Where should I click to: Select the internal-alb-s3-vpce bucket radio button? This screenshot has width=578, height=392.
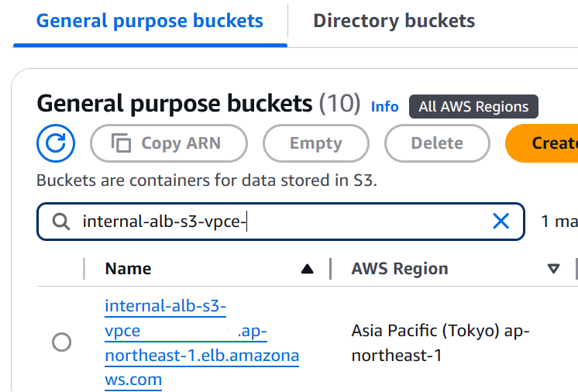coord(61,342)
